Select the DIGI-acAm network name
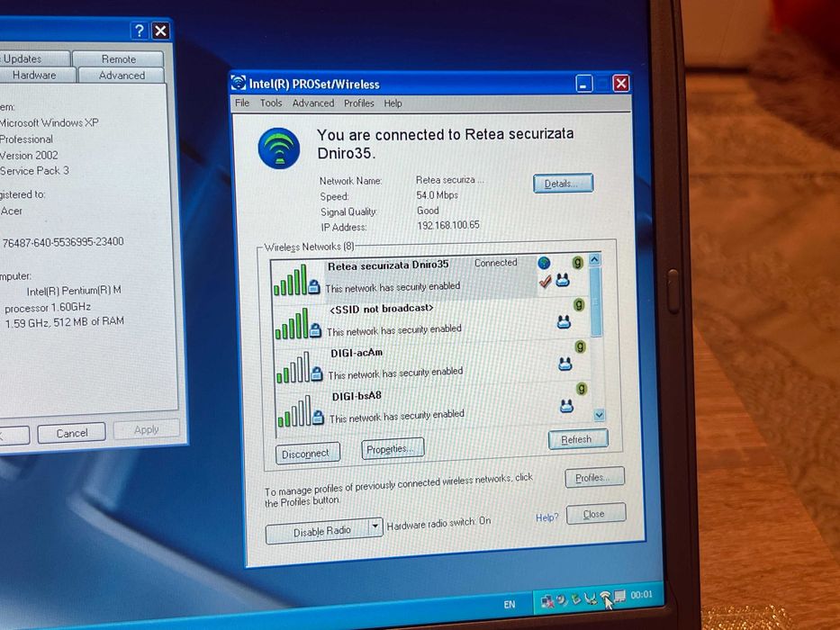 (x=357, y=353)
